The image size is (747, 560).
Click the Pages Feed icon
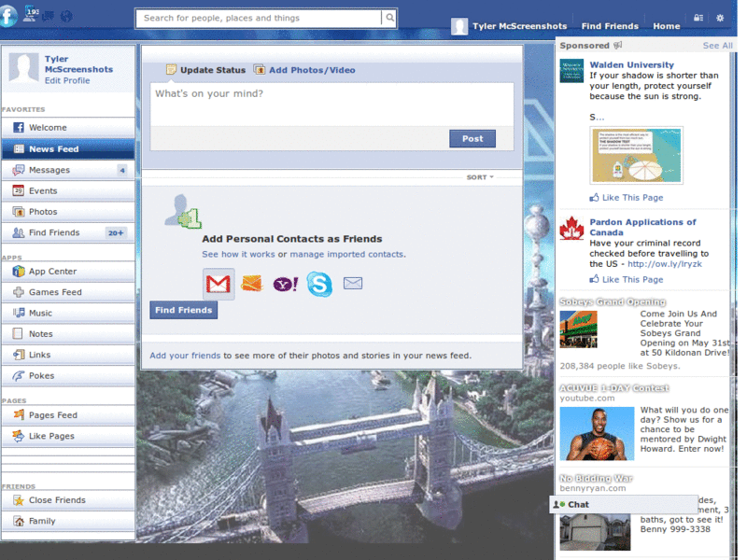(x=18, y=414)
